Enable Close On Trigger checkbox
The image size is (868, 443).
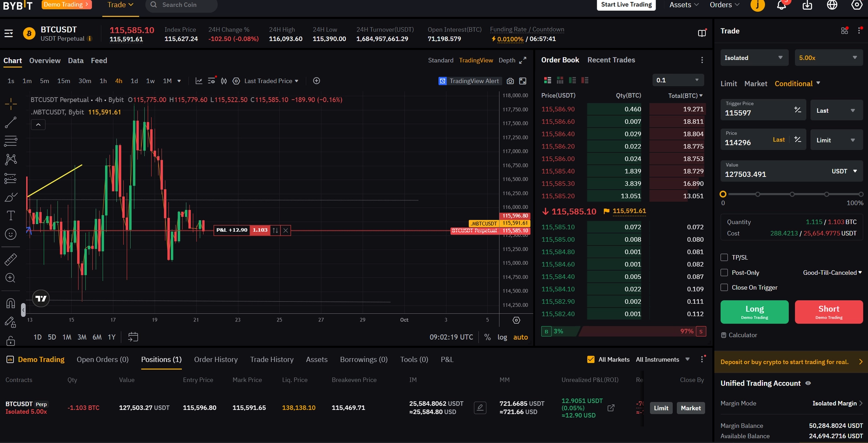pyautogui.click(x=724, y=288)
